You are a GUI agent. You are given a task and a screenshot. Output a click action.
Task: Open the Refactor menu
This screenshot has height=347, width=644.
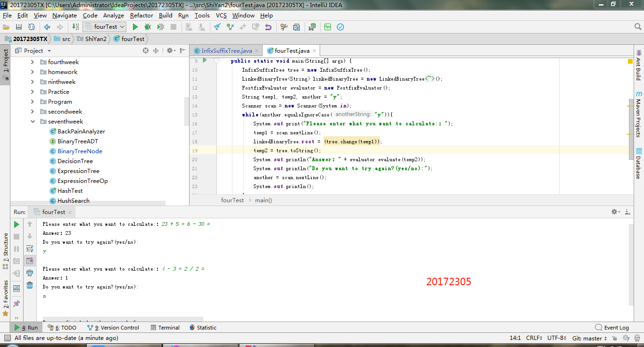141,15
